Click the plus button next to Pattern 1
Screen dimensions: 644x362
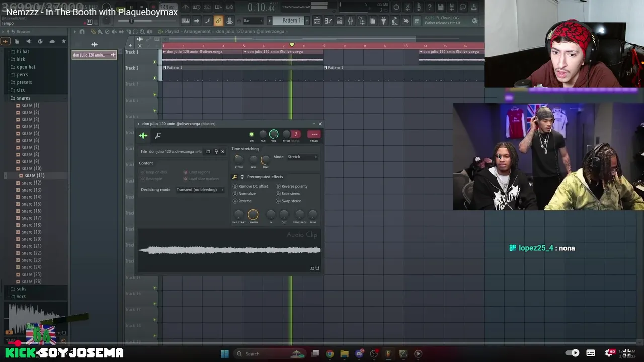click(307, 21)
